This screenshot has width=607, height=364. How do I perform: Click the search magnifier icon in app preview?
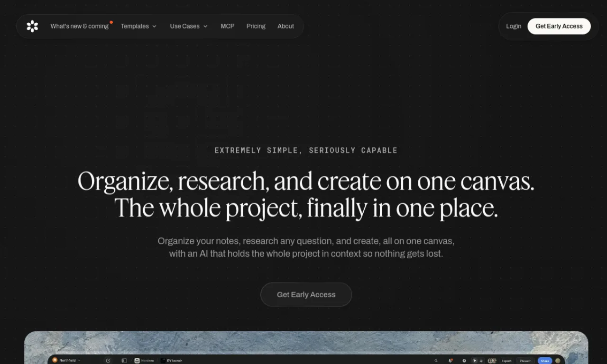pyautogui.click(x=436, y=361)
